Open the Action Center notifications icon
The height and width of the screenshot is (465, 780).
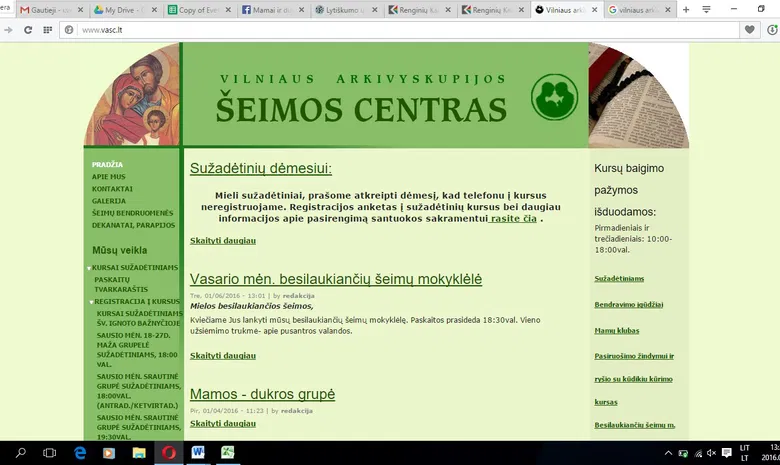tap(727, 453)
